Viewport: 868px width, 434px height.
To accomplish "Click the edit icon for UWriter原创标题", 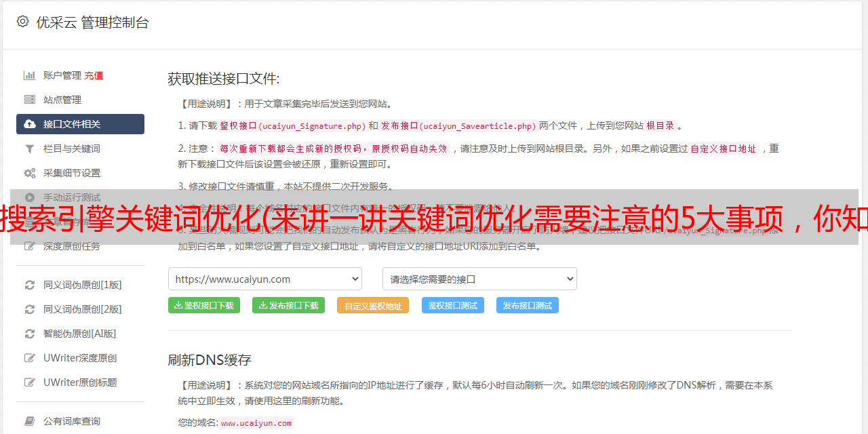I will [x=30, y=382].
